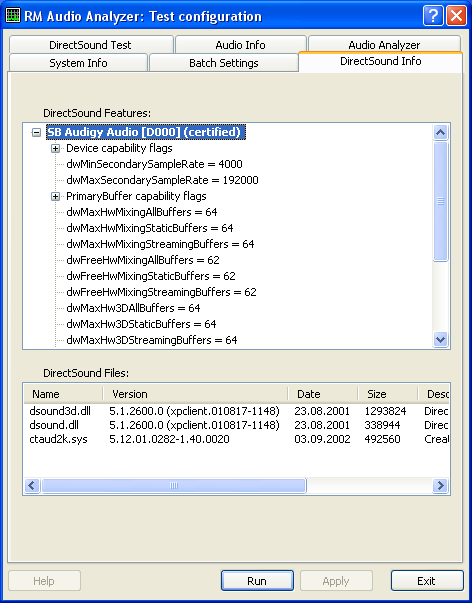This screenshot has height=603, width=472.
Task: Select dwFreeHwMixingStreamingBuffers = 62 row
Action: click(x=161, y=292)
